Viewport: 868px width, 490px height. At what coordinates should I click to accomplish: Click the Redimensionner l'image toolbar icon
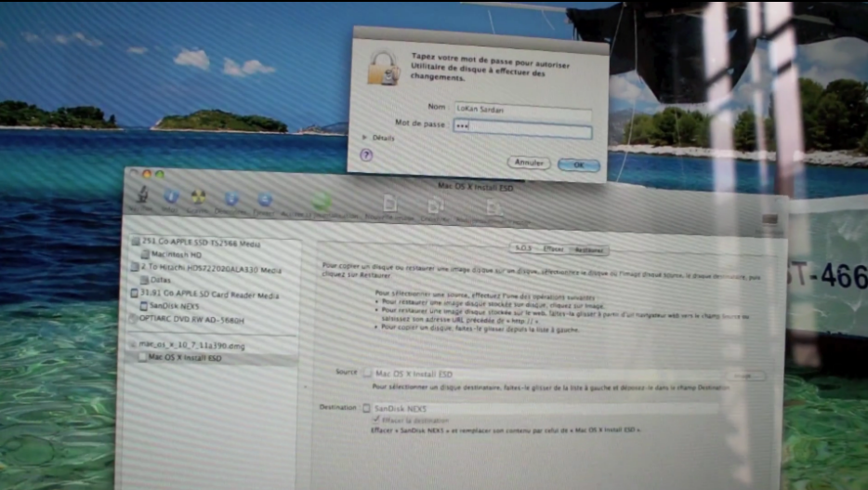pyautogui.click(x=493, y=207)
